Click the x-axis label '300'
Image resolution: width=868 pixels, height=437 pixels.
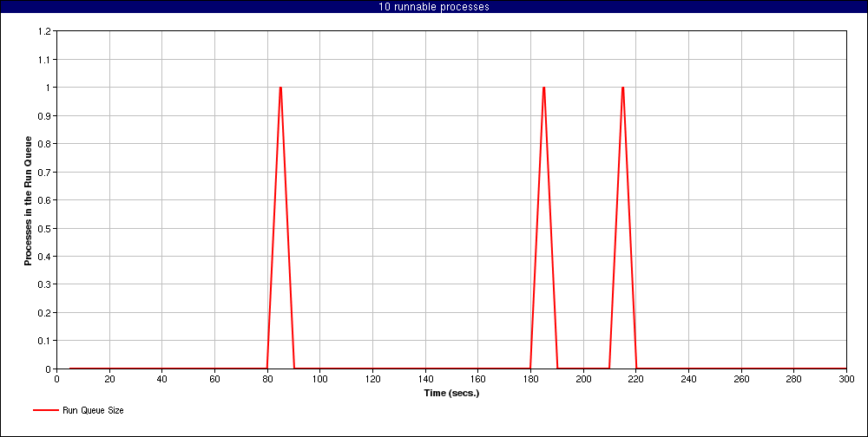(846, 379)
